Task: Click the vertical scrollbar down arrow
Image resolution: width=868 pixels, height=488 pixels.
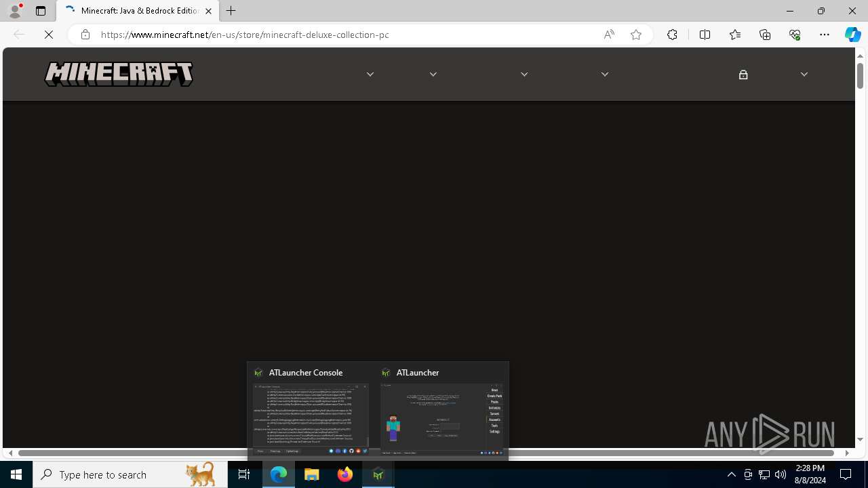Action: 861,440
